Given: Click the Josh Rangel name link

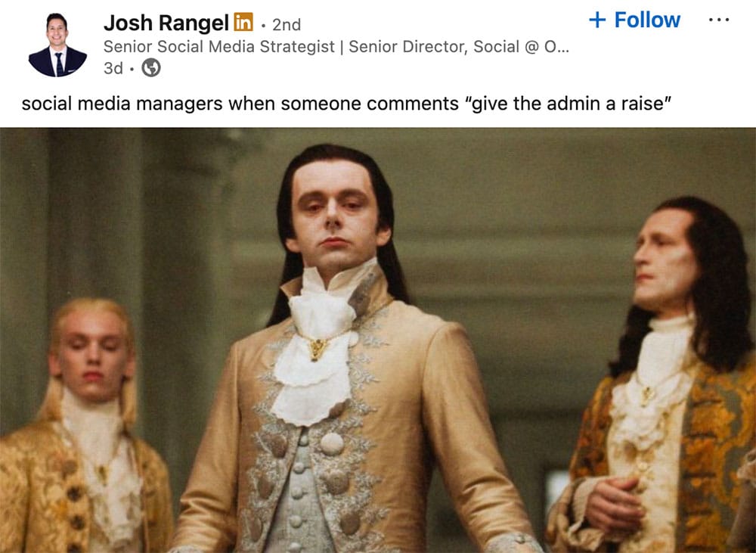Looking at the screenshot, I should click(166, 23).
